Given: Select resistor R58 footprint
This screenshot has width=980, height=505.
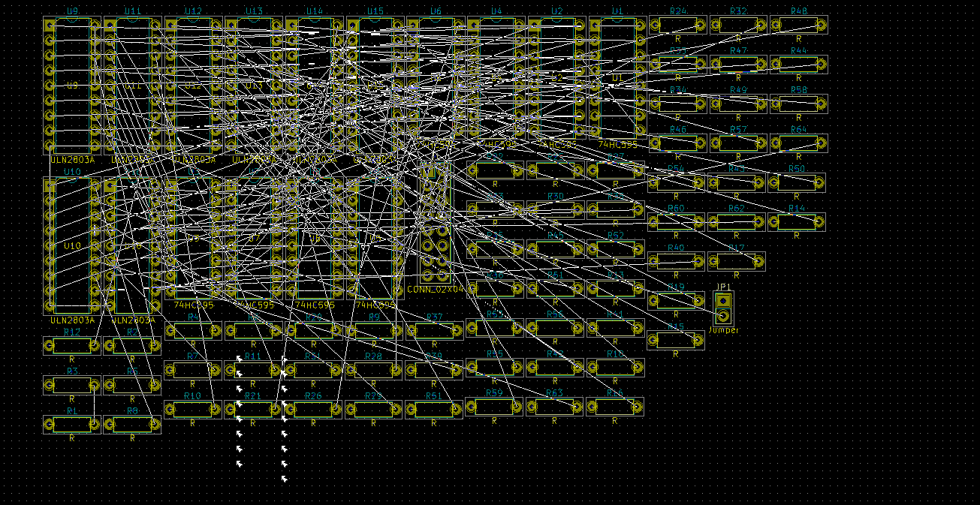Looking at the screenshot, I should tap(798, 104).
